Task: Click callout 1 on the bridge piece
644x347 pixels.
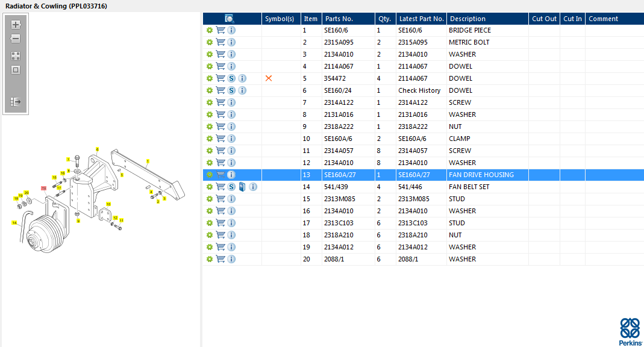Action: (x=148, y=161)
